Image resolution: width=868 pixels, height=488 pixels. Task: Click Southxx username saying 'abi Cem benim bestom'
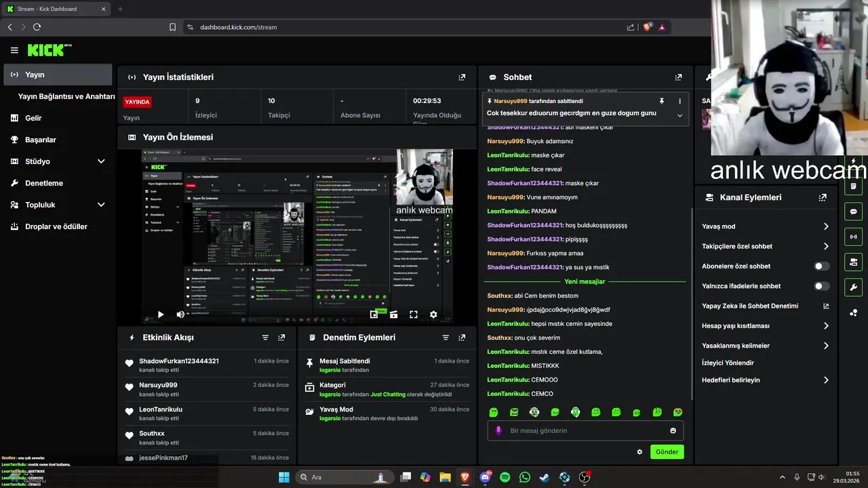click(x=499, y=296)
